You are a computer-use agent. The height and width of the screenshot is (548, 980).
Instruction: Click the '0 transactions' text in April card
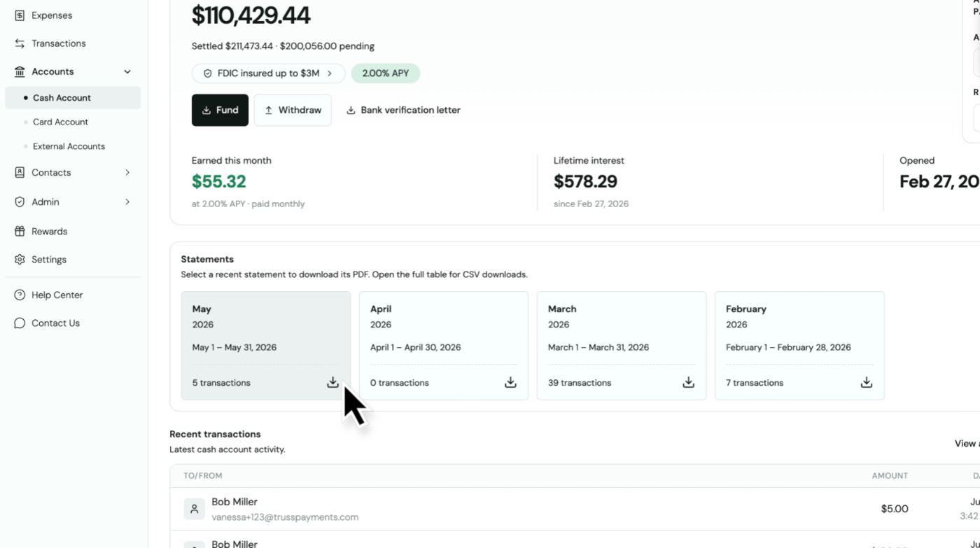tap(400, 383)
